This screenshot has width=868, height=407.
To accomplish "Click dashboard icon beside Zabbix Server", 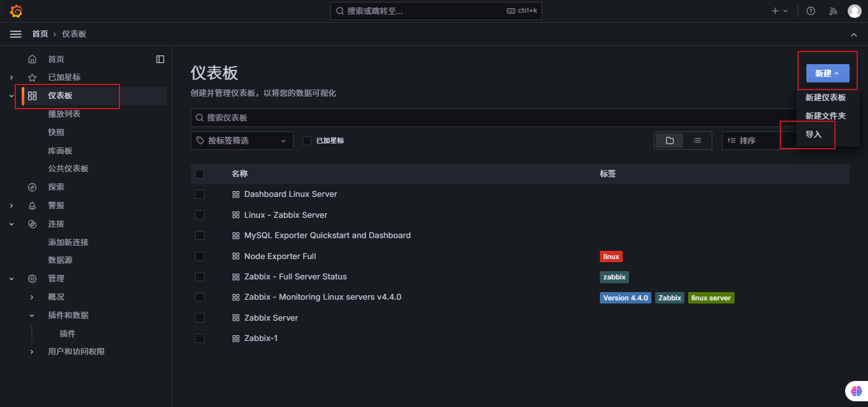I will (x=236, y=318).
